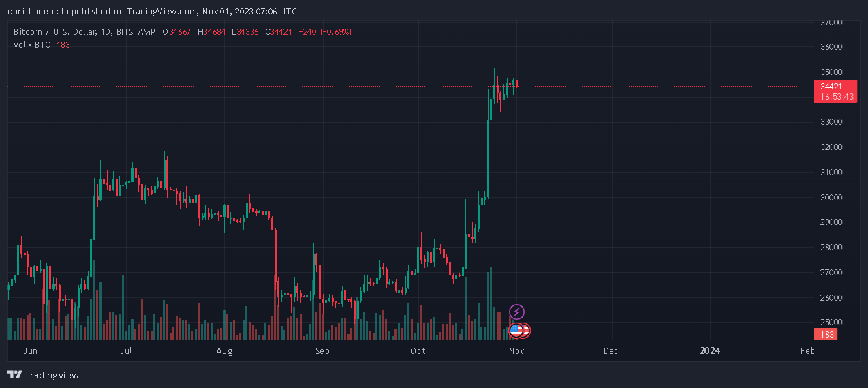Click the 16:53:43 candle countdown timer

tap(836, 97)
